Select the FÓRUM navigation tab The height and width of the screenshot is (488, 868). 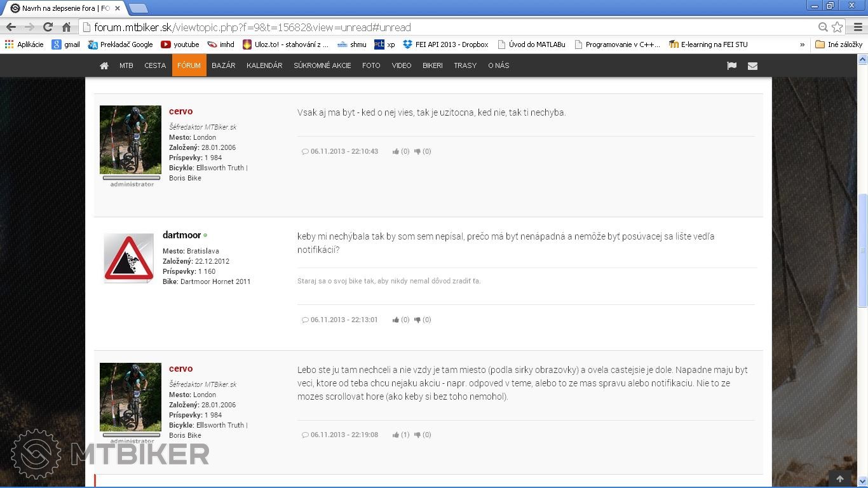(189, 65)
